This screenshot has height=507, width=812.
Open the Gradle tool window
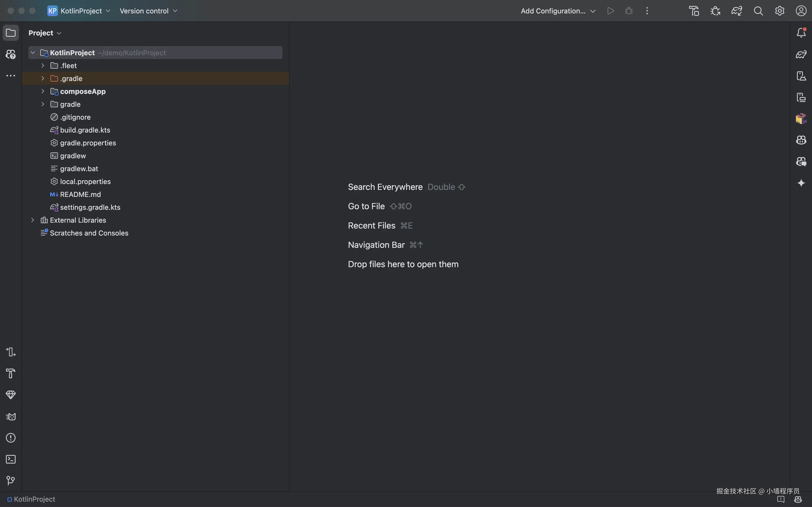point(801,54)
